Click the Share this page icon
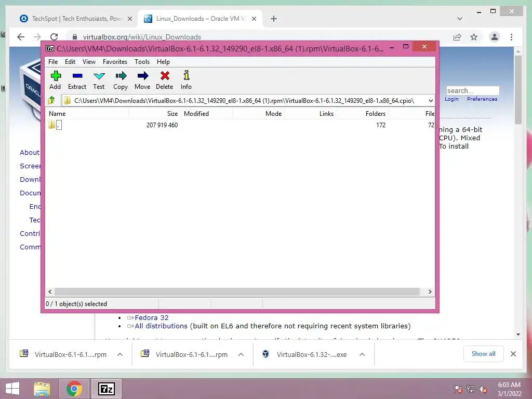 point(457,37)
